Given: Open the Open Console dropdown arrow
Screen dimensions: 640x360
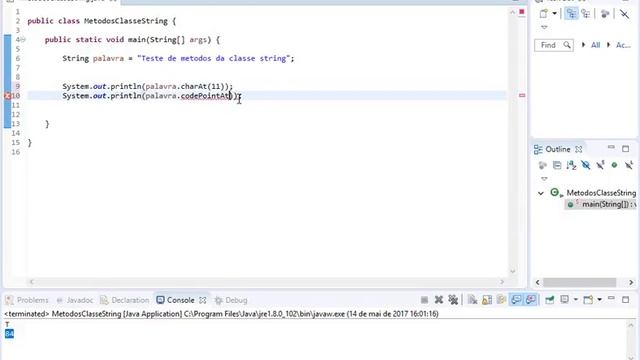Looking at the screenshot, I should click(600, 300).
